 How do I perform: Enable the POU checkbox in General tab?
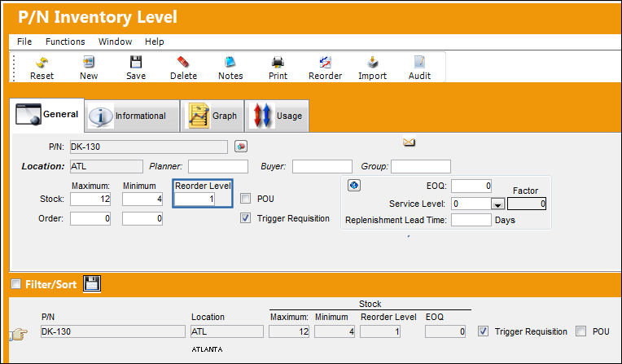click(246, 199)
